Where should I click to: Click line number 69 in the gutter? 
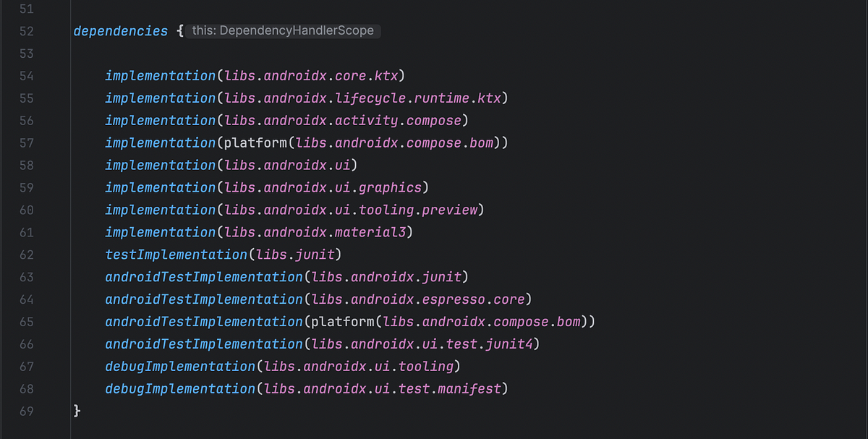click(26, 411)
